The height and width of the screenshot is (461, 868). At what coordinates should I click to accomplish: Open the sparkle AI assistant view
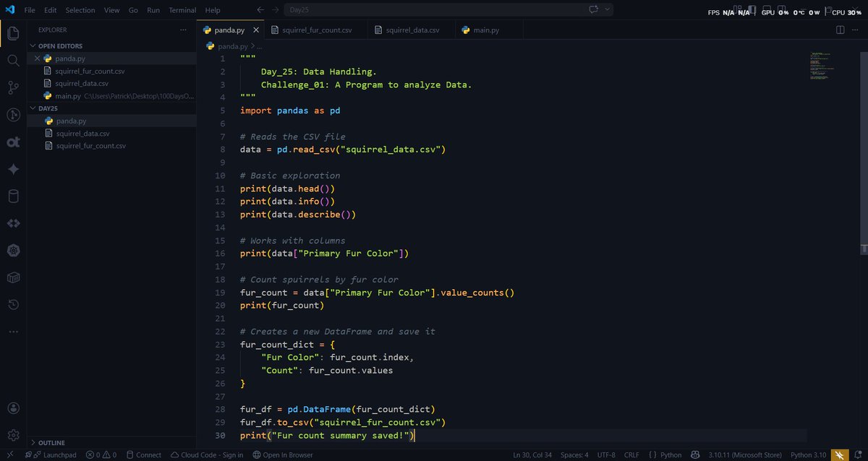(x=13, y=169)
